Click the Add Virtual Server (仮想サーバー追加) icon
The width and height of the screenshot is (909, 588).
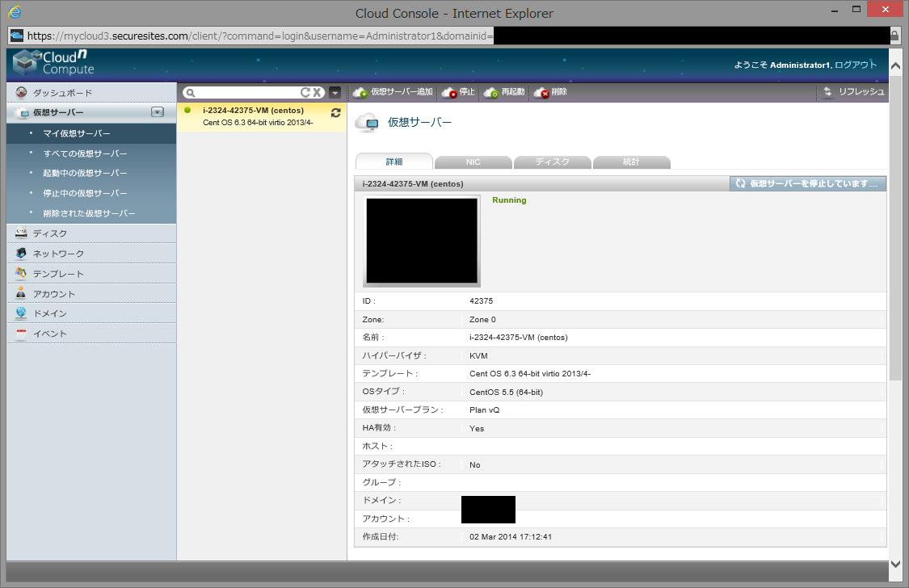(360, 93)
